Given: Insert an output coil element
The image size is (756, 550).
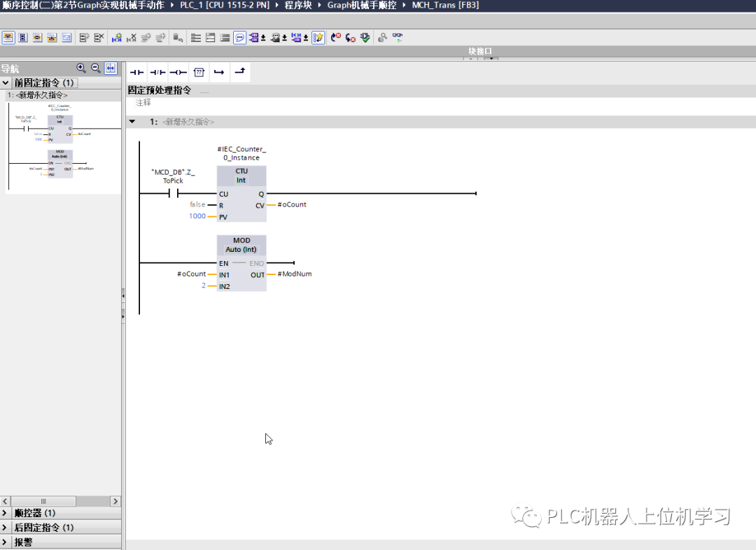Looking at the screenshot, I should tap(177, 72).
